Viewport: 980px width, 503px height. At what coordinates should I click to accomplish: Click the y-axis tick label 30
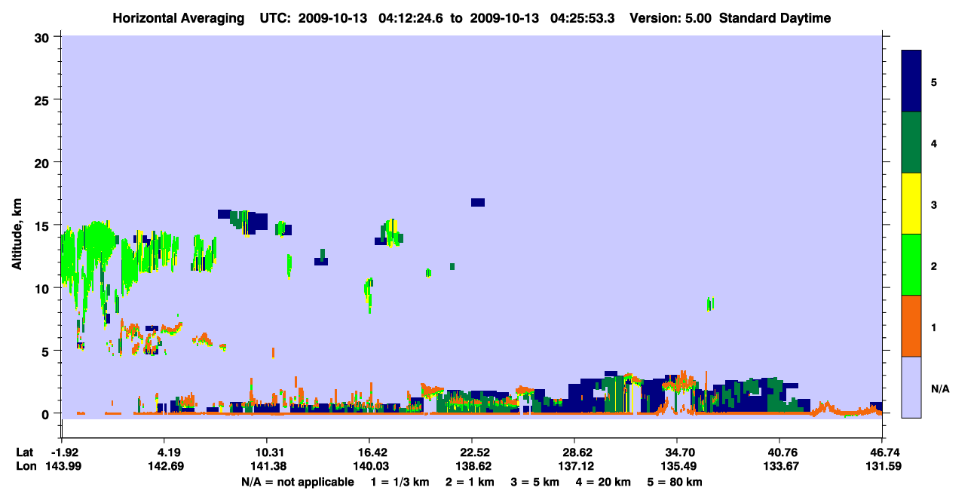point(44,37)
